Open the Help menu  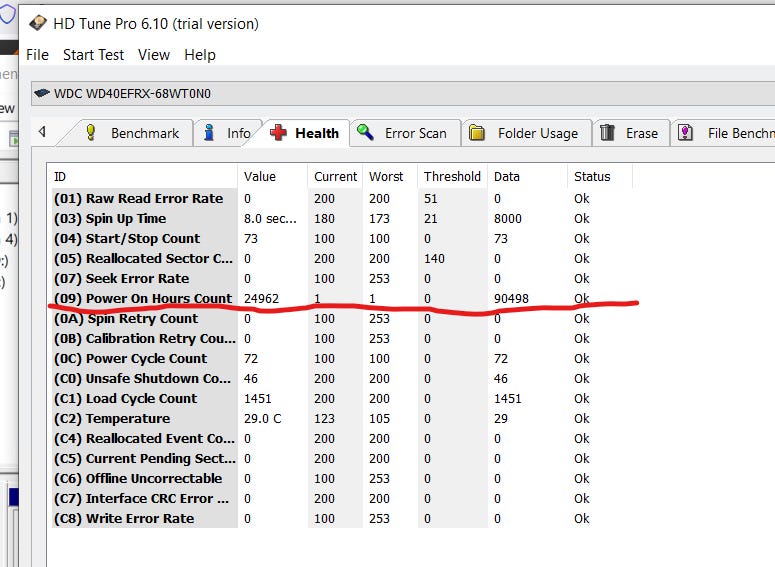tap(200, 55)
